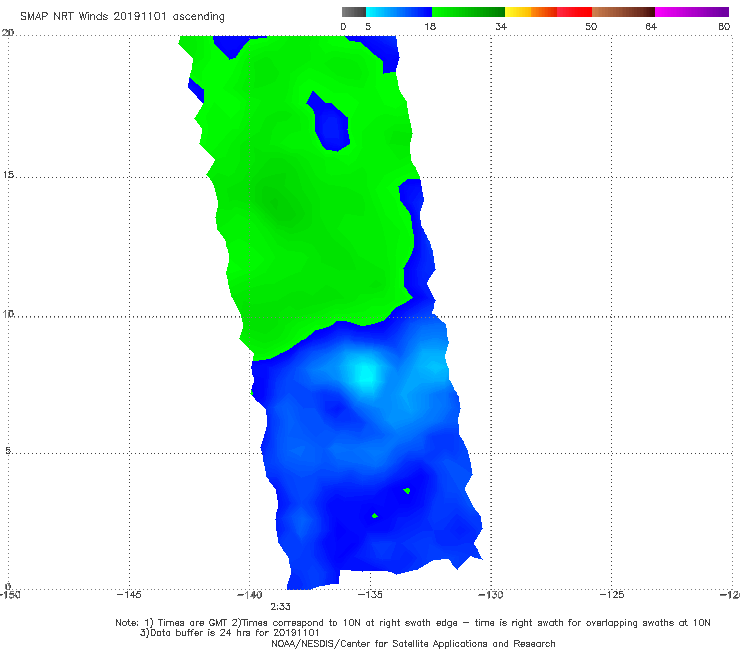Viewport: 740px width, 650px height.
Task: Click the color bar label '18'
Action: pos(430,26)
